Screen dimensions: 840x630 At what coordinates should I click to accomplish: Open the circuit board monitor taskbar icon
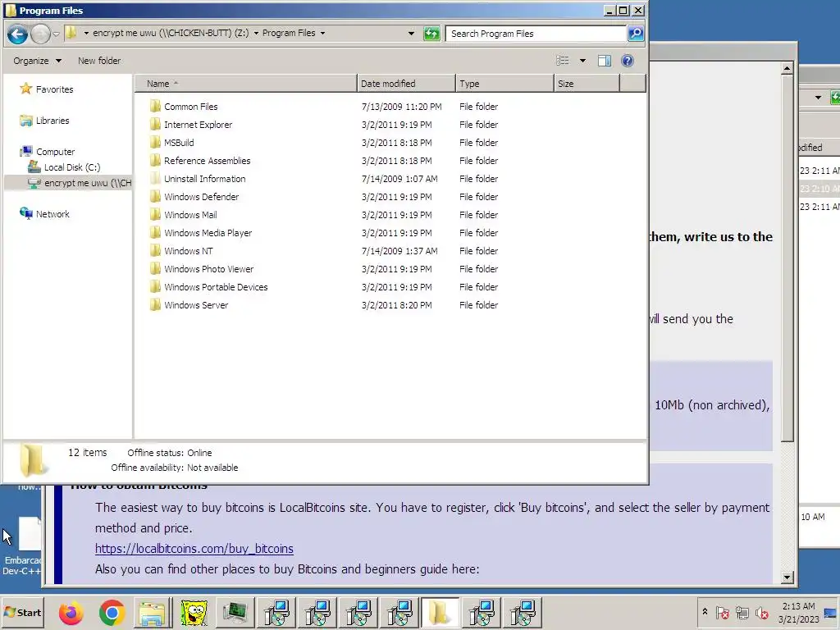235,612
